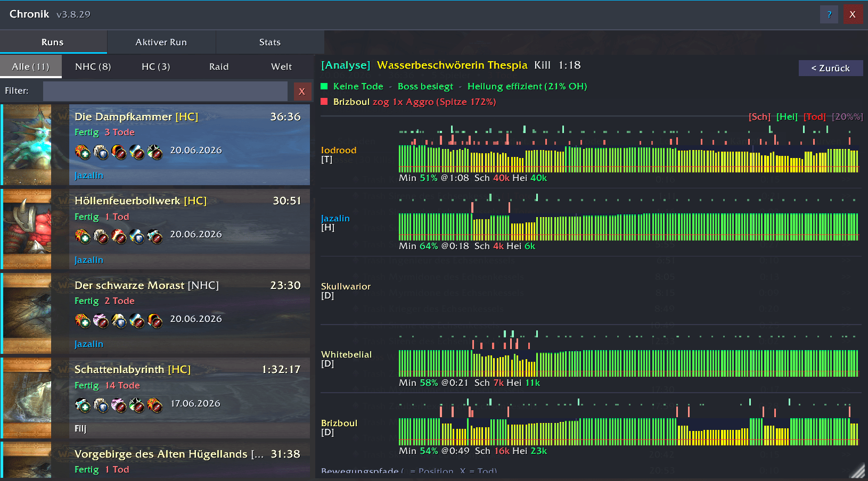Select the HC (3) difficulty filter tab
This screenshot has width=868, height=481.
pos(156,67)
